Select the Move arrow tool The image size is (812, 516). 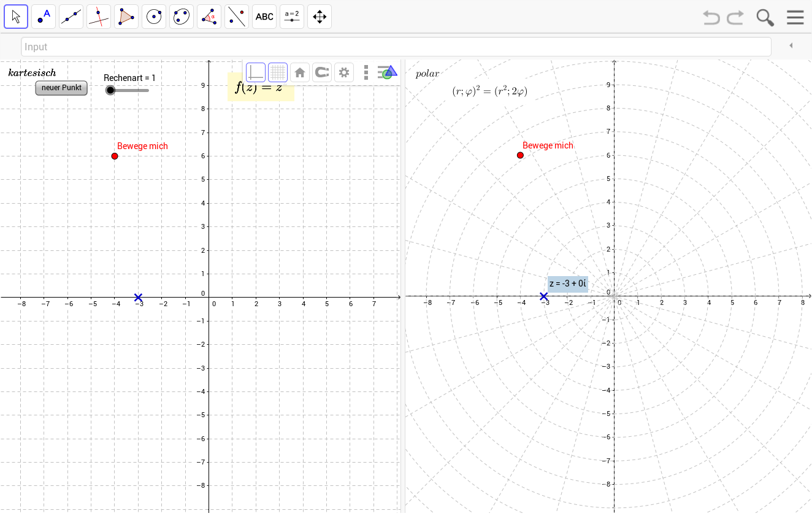pos(16,17)
